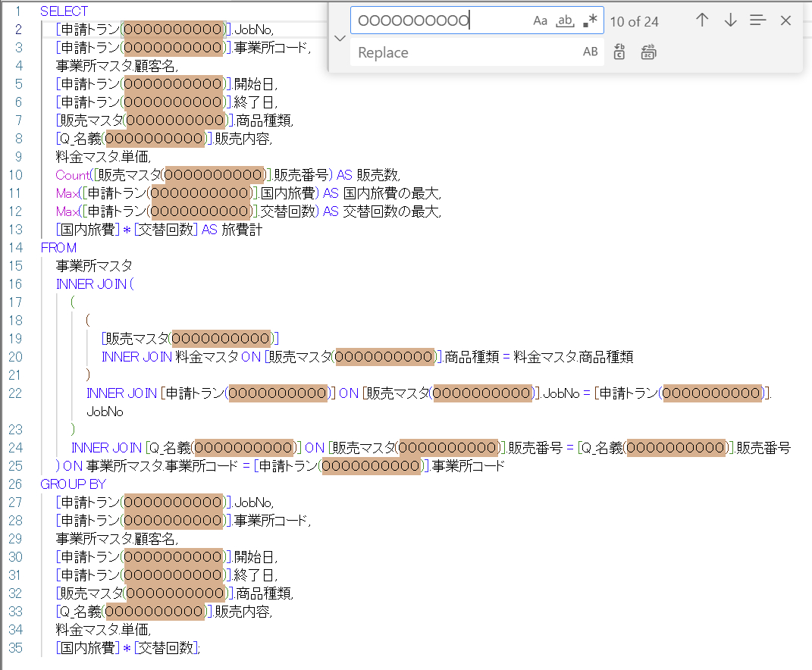The image size is (812, 670).
Task: Click '料金マスタ.単価,' on line 34
Action: point(104,630)
